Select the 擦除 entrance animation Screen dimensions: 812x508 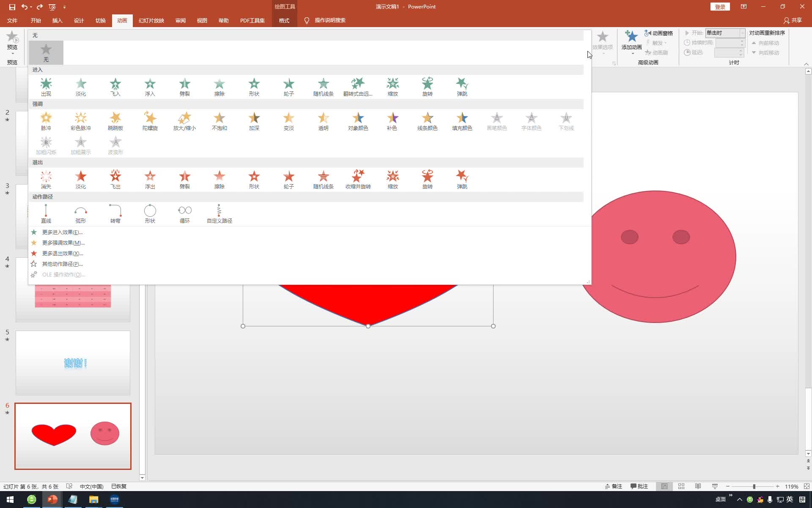[x=219, y=87]
